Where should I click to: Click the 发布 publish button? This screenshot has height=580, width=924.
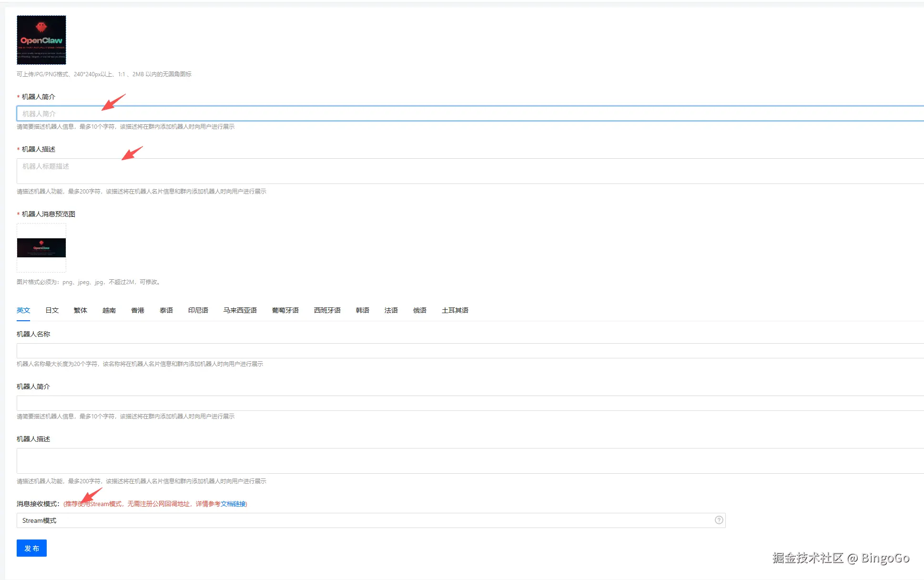[x=31, y=548]
